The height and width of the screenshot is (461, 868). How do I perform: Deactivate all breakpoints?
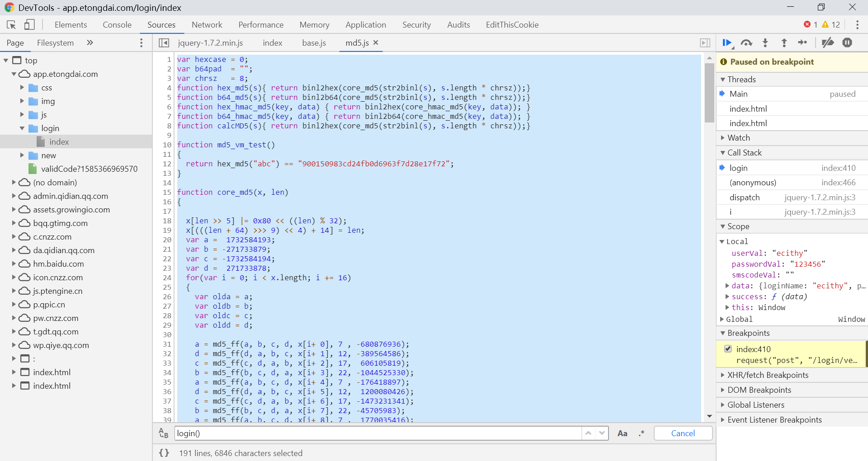pyautogui.click(x=828, y=42)
